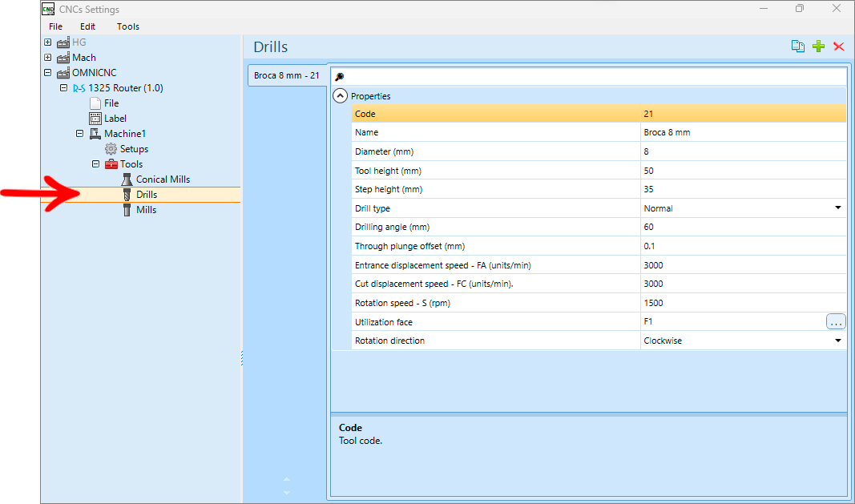
Task: Edit the Diameter (mm) value 8
Action: pos(744,151)
